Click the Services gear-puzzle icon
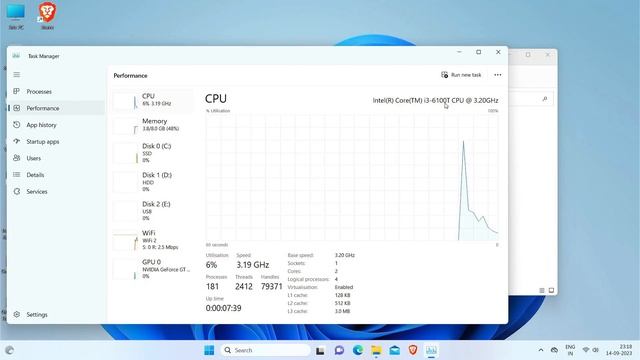The image size is (640, 360). click(x=17, y=191)
